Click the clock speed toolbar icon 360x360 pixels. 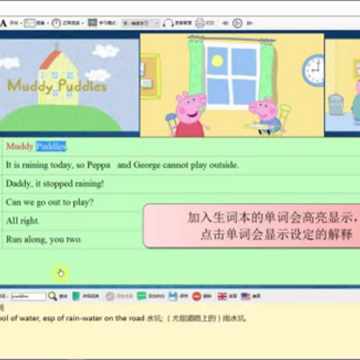(56, 23)
